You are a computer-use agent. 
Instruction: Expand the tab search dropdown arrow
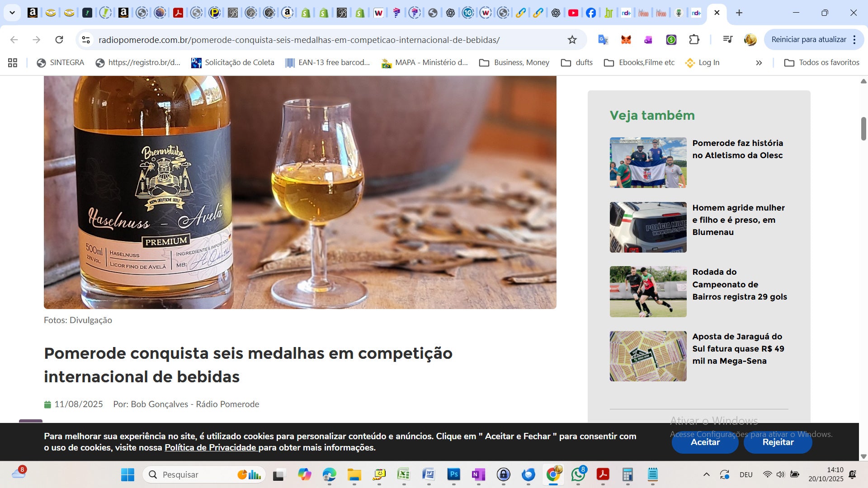point(12,13)
